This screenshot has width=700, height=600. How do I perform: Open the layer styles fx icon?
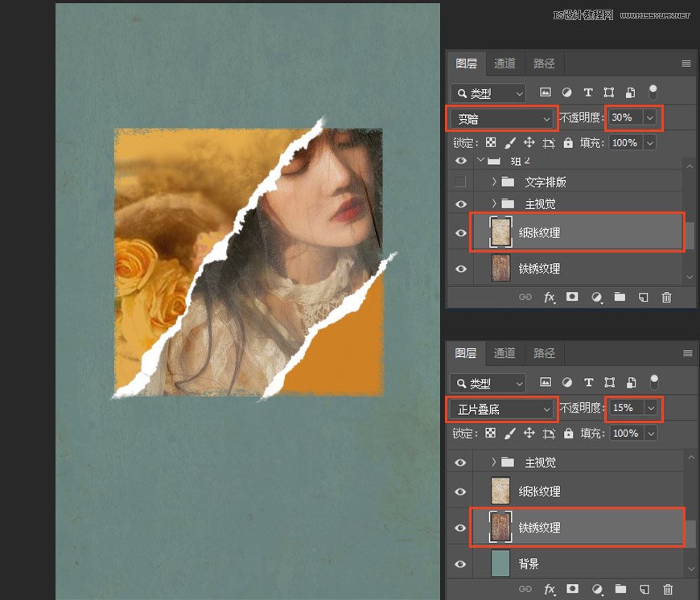point(549,297)
